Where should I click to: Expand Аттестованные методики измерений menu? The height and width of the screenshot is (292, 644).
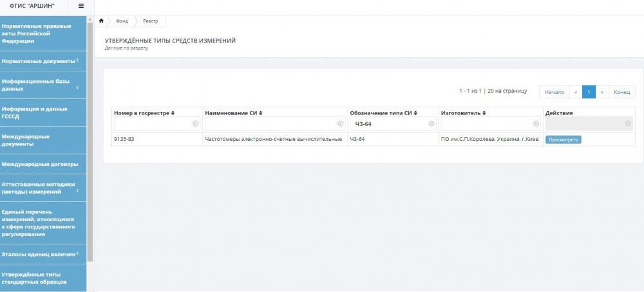tap(43, 188)
